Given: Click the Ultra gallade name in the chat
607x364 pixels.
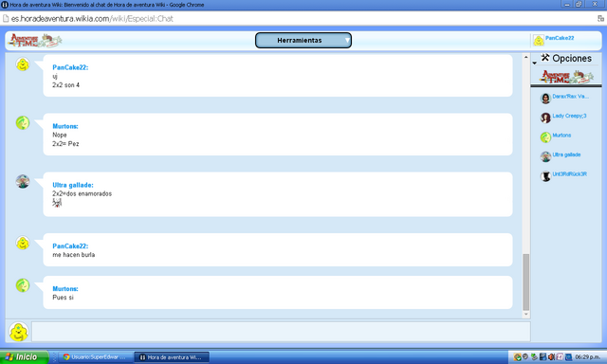Looking at the screenshot, I should coord(73,185).
